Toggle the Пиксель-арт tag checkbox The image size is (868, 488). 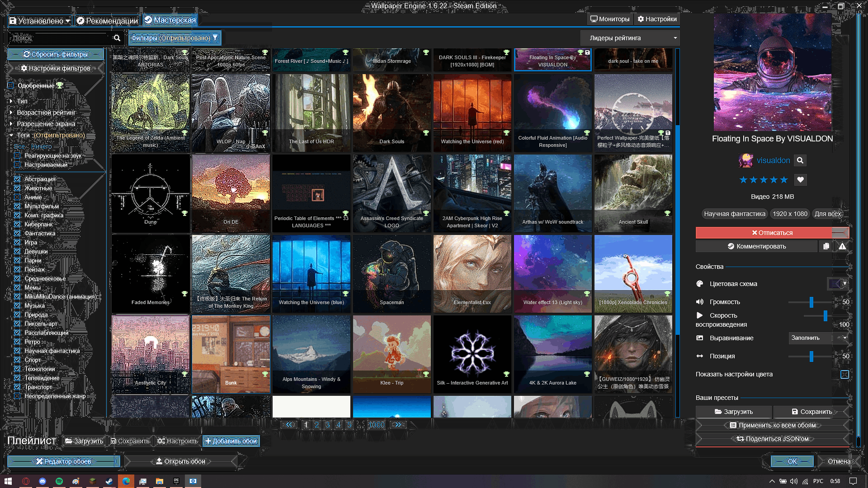coord(17,324)
